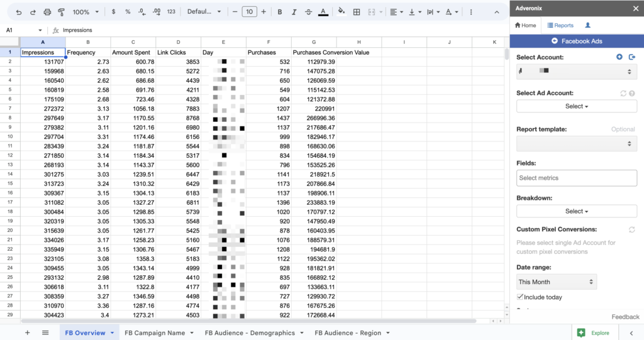The image size is (644, 340).
Task: Switch to FB Audience - Demographics tab
Action: tap(250, 332)
